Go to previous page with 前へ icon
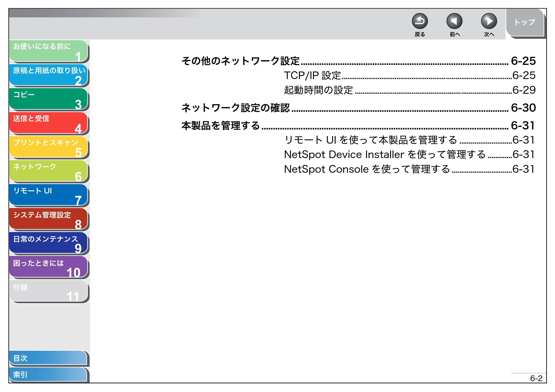 click(454, 21)
